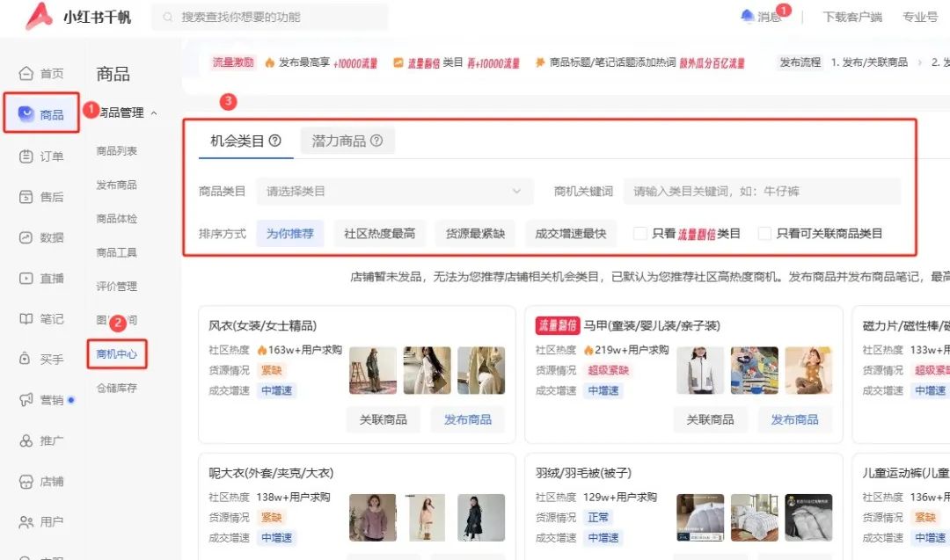
Task: Open 首页 home icon in sidebar
Action: click(26, 73)
